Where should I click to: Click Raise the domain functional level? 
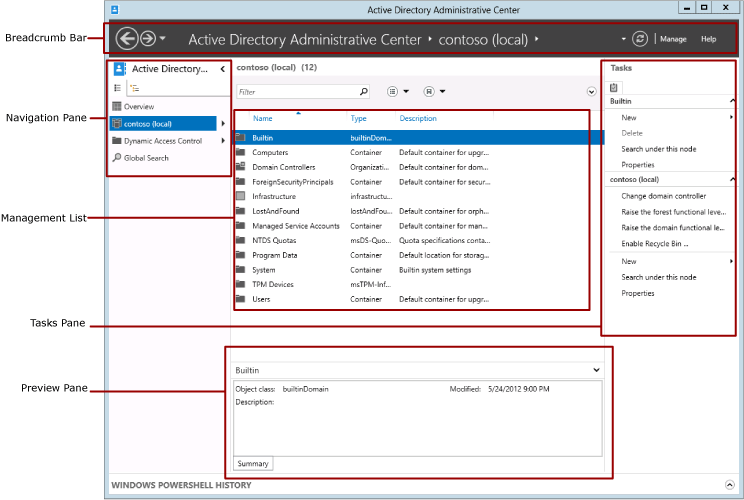pyautogui.click(x=673, y=228)
